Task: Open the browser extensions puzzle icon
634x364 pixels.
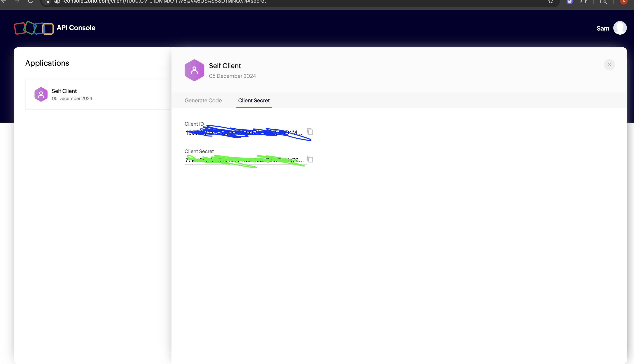Action: 583,2
